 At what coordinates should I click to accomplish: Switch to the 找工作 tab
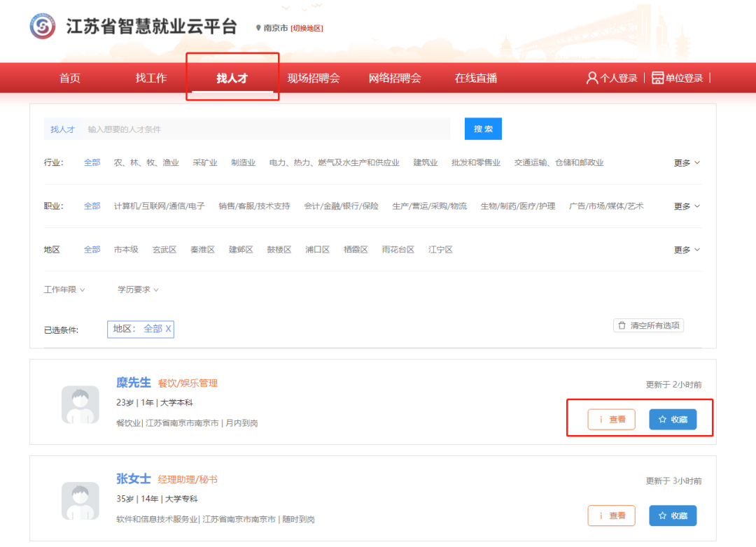(x=151, y=78)
